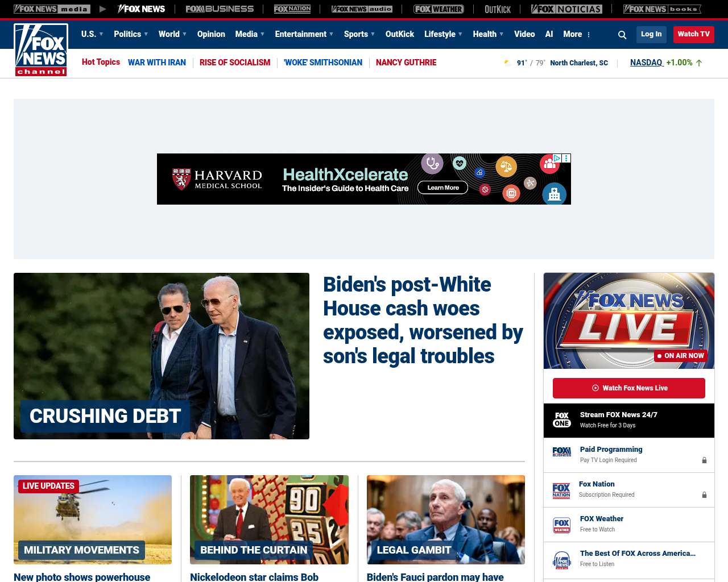Image resolution: width=728 pixels, height=582 pixels.
Task: Open the Fox Nation Subscription Required listing
Action: pyautogui.click(x=629, y=489)
